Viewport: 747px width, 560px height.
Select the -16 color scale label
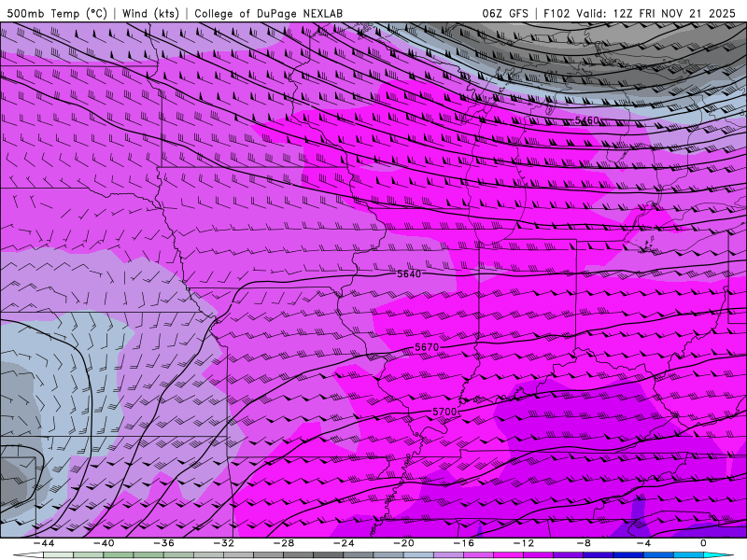click(x=464, y=543)
